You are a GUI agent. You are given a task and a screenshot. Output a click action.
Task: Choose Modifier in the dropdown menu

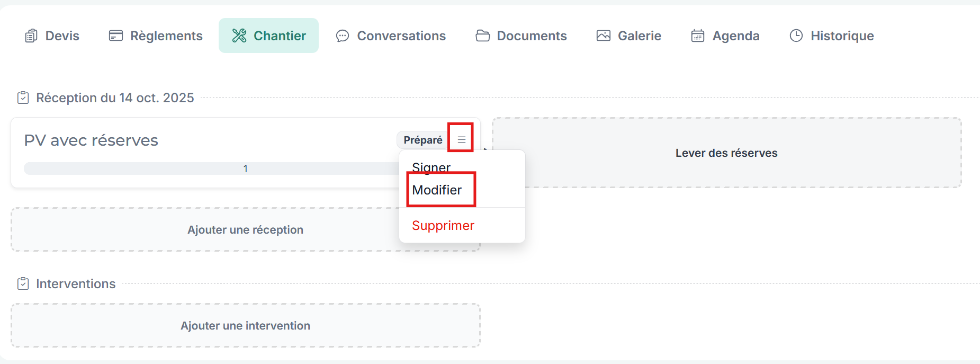click(x=437, y=190)
